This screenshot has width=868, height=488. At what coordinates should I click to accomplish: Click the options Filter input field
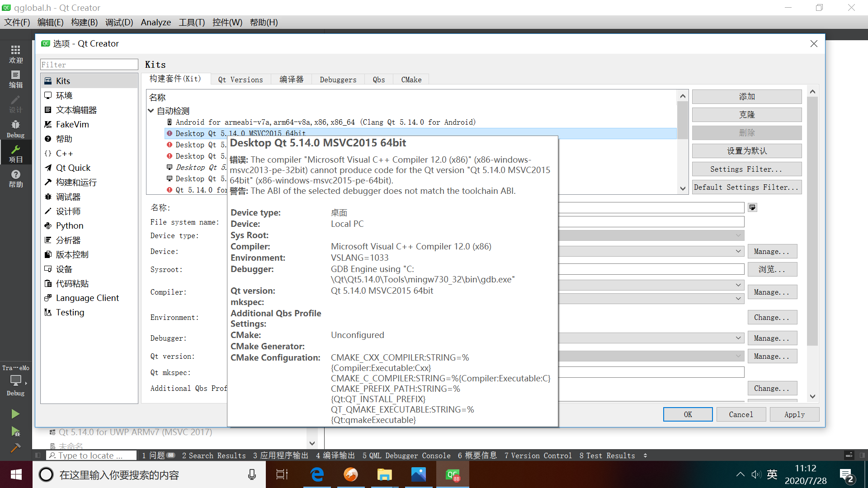(x=89, y=65)
